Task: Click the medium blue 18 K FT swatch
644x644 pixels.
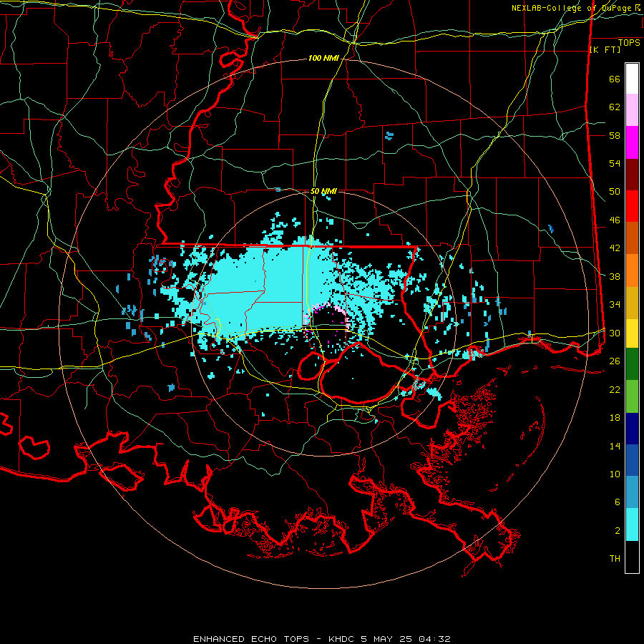Action: pyautogui.click(x=632, y=460)
